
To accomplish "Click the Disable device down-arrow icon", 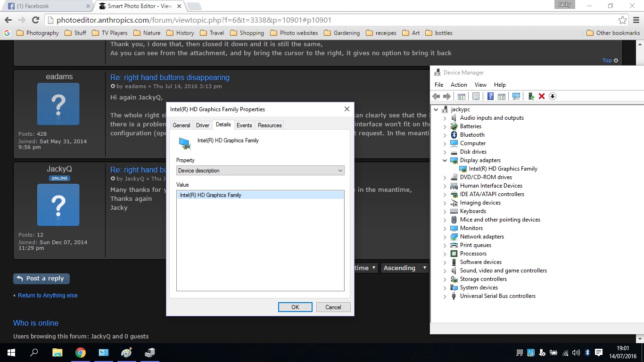I will point(553,96).
